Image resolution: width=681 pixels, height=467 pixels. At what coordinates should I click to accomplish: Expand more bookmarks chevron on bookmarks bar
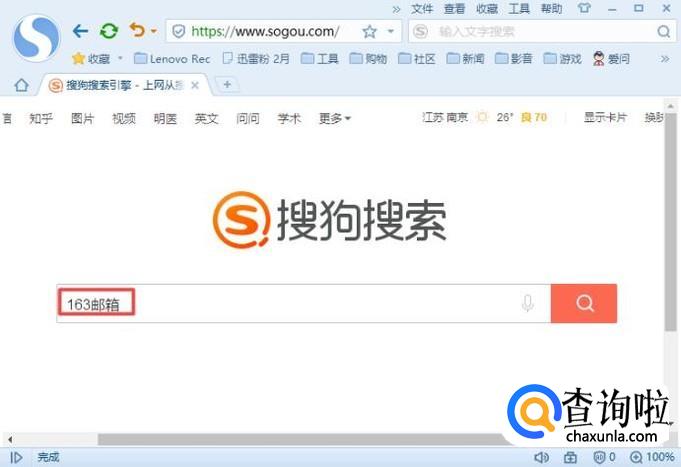click(x=665, y=59)
